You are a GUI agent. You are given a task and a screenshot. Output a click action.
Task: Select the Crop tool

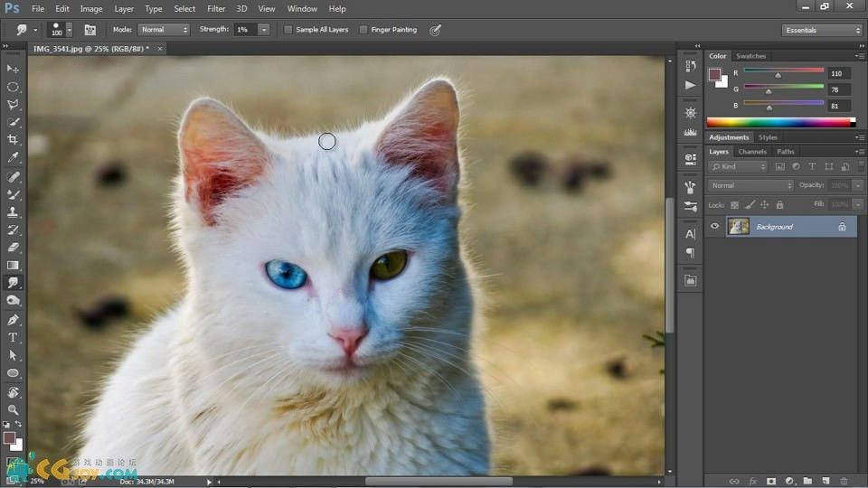click(13, 140)
